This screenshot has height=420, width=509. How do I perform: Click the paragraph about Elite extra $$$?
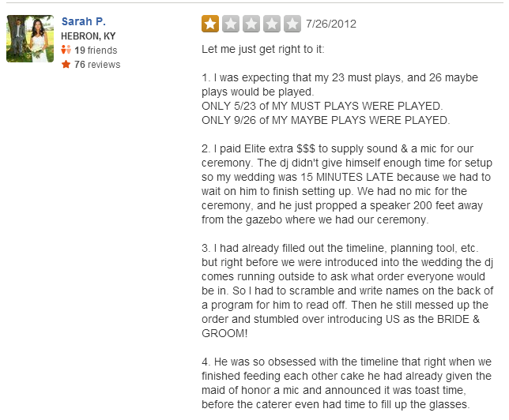(x=347, y=184)
